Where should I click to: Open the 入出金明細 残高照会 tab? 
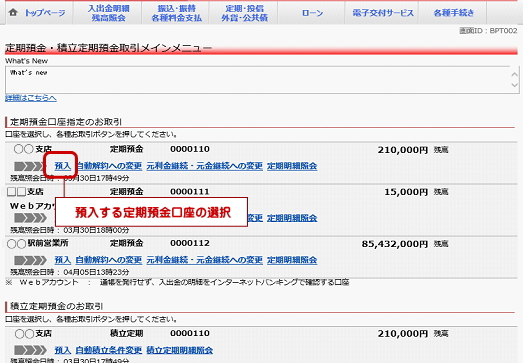click(x=108, y=13)
